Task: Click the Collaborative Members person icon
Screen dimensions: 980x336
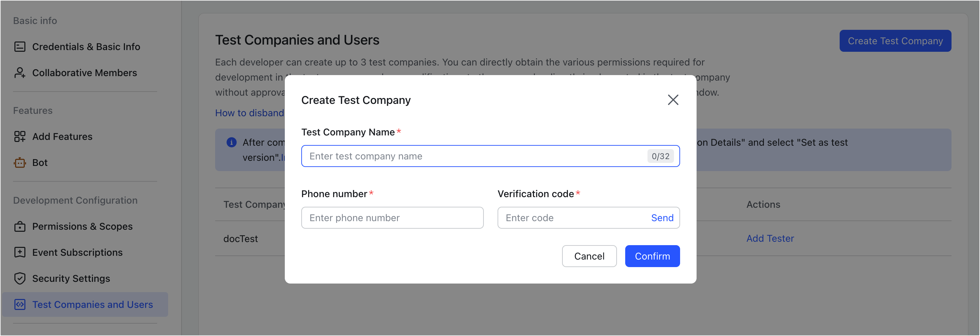Action: click(x=20, y=73)
